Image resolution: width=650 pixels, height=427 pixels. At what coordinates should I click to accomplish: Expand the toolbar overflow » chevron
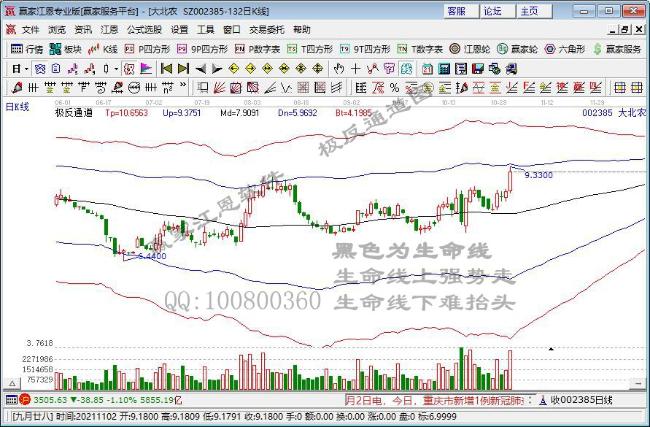183,85
